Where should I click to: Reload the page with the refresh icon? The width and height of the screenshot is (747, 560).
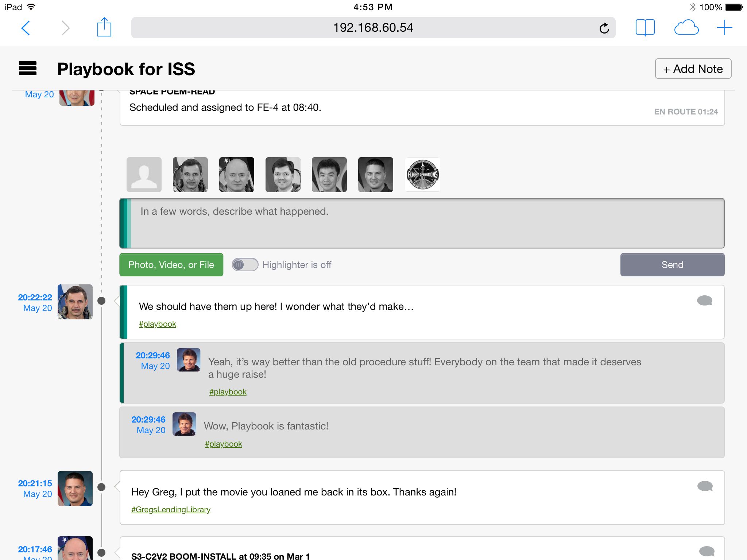(604, 28)
